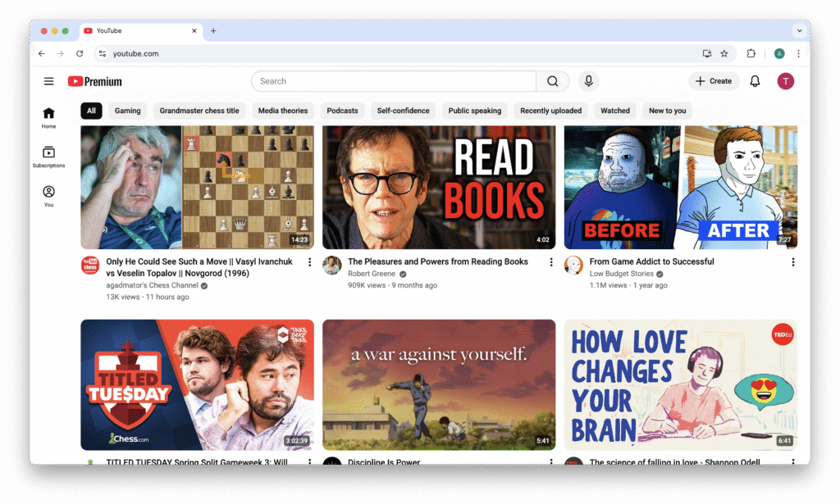Open the account avatar menu
Viewport: 840px width, 504px height.
(785, 81)
